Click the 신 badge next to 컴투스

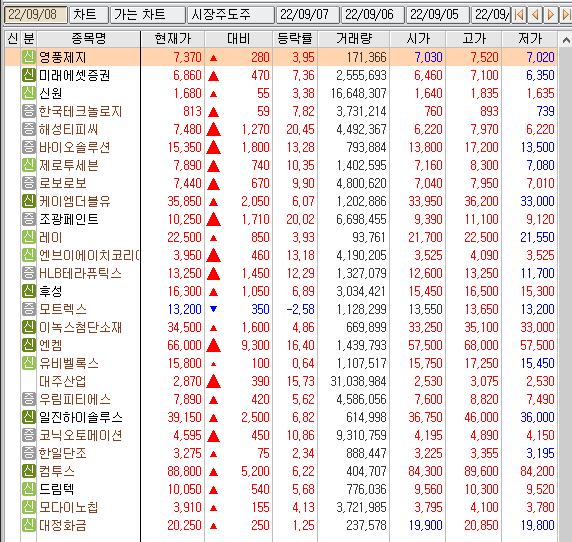tap(28, 471)
